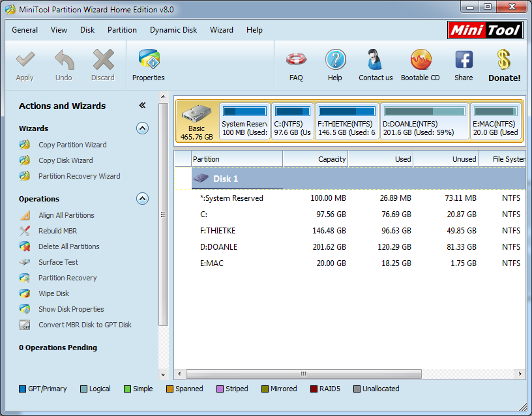Screen dimensions: 532x416
Task: Open the Dynamic Disk menu
Action: tap(173, 30)
